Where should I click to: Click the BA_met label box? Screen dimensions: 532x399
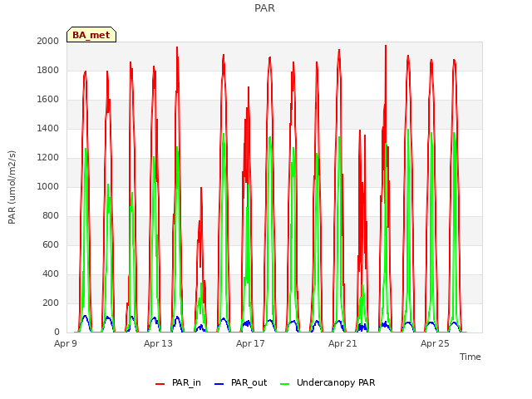(91, 35)
